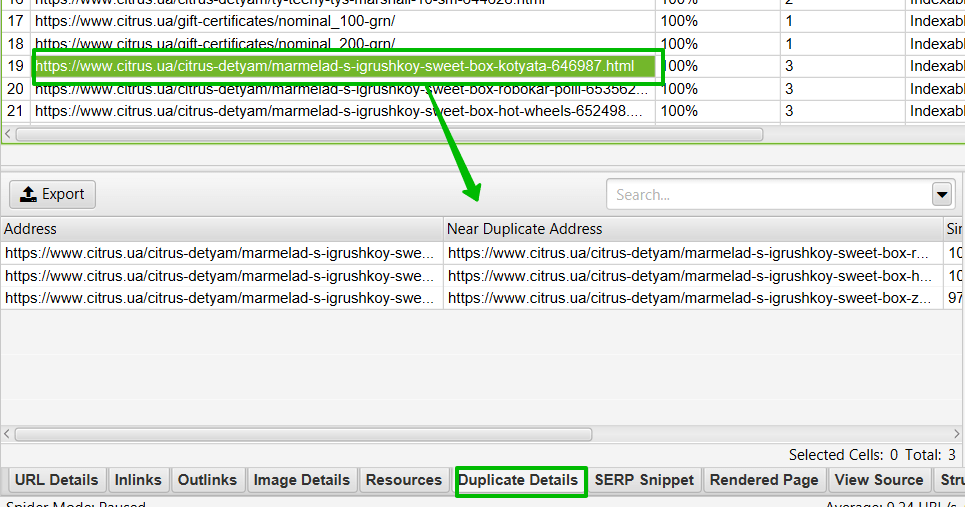Viewport: 965px width, 507px height.
Task: Click the Export button
Action: 52,194
